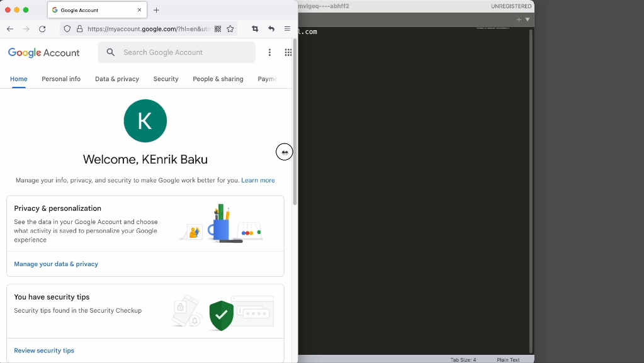Open the three-dot options menu

pos(269,53)
